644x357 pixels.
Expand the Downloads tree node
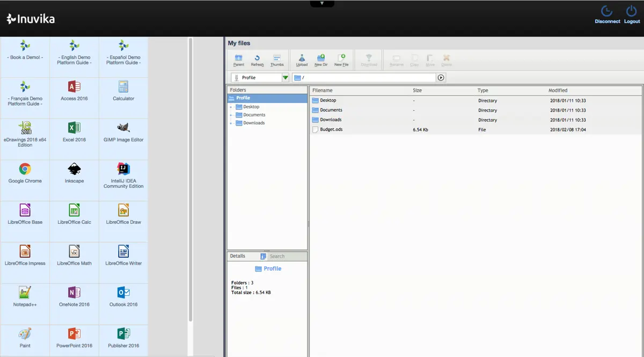(x=231, y=123)
